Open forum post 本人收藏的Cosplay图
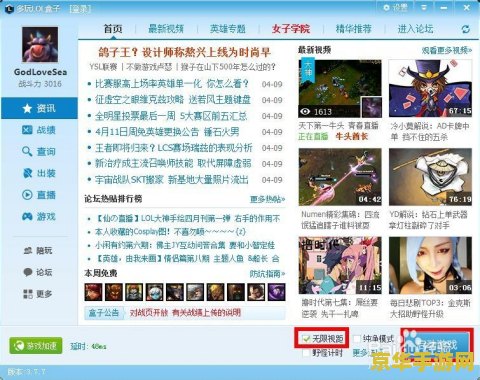The height and width of the screenshot is (380, 480). coord(170,232)
